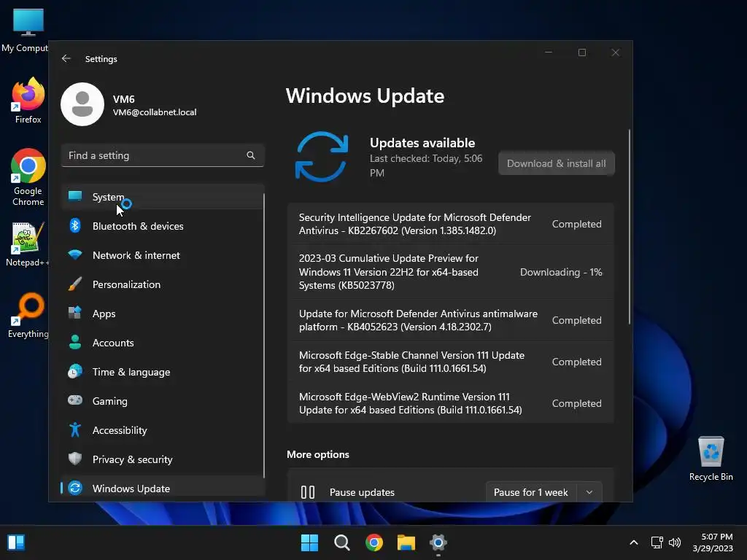Click the Defender antimalware platform KB4052623 entry
The width and height of the screenshot is (747, 560).
451,320
